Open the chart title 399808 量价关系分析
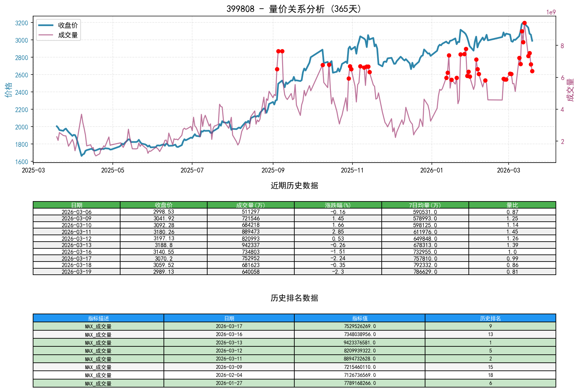Viewport: 579px width, 392px height. pyautogui.click(x=293, y=9)
